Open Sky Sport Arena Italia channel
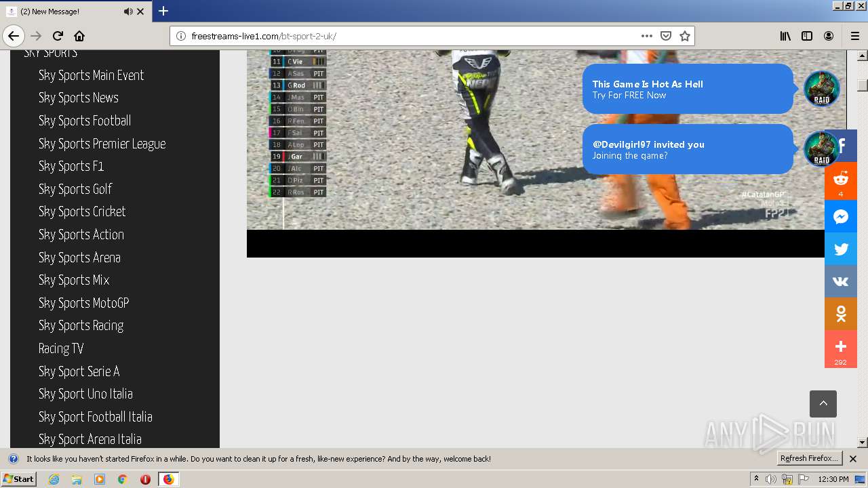868x488 pixels. pyautogui.click(x=90, y=439)
